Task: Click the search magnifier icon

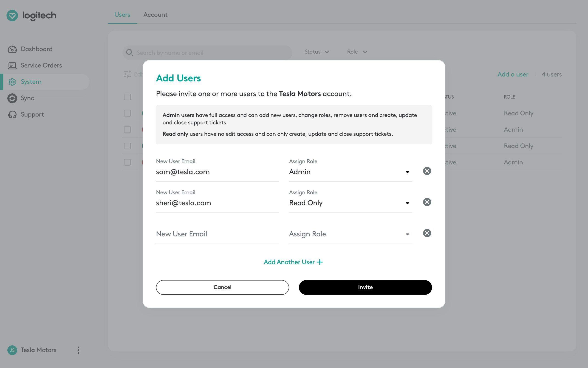Action: point(130,53)
